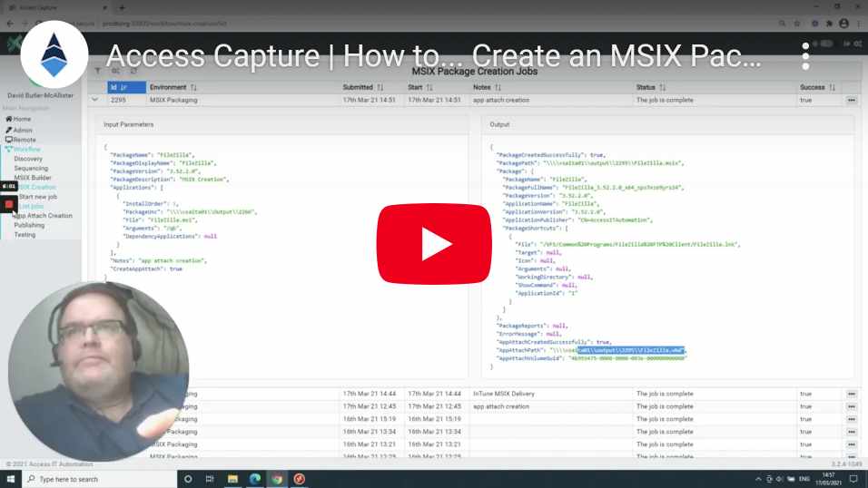Sort by Start column
Viewport: 868px width, 488px height.
click(x=420, y=87)
